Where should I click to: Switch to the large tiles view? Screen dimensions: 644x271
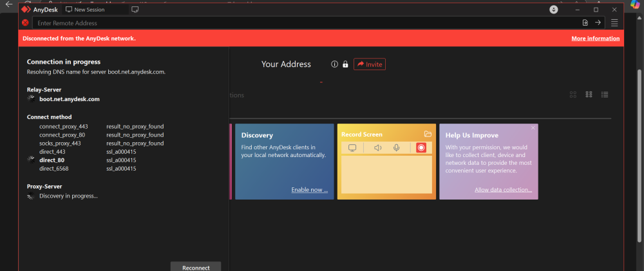[x=573, y=95]
